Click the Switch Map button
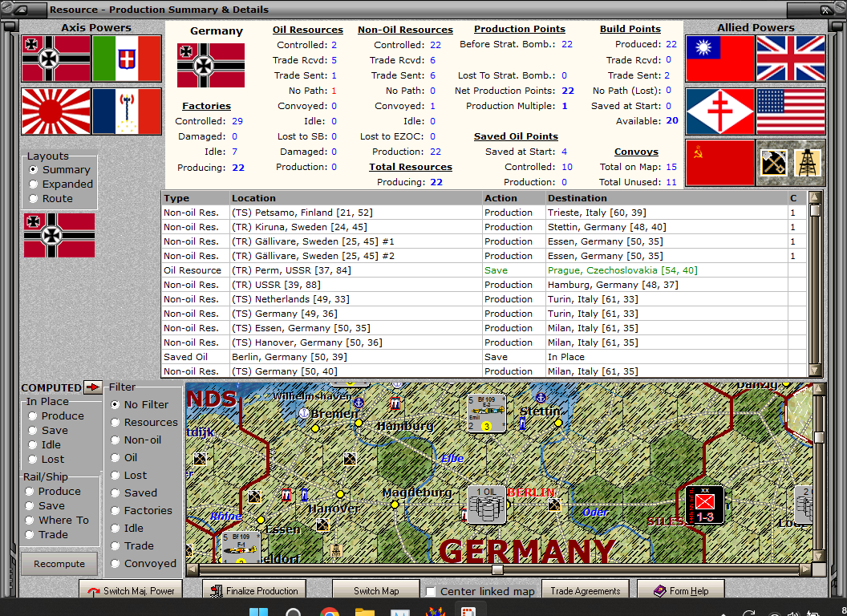The height and width of the screenshot is (616, 847). point(376,590)
